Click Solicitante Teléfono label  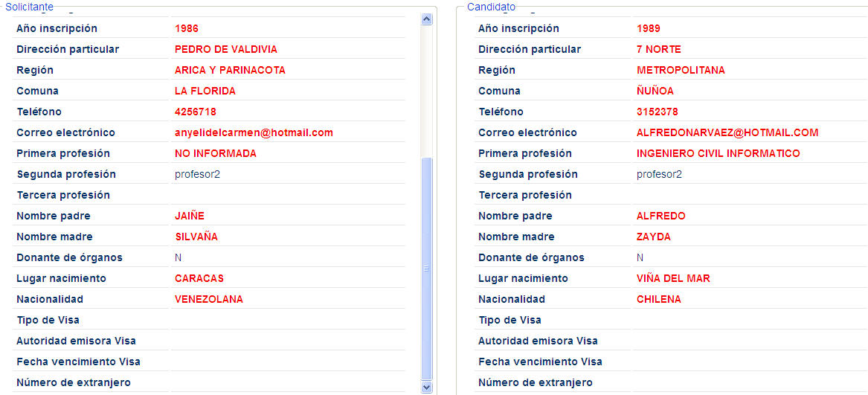(x=39, y=112)
